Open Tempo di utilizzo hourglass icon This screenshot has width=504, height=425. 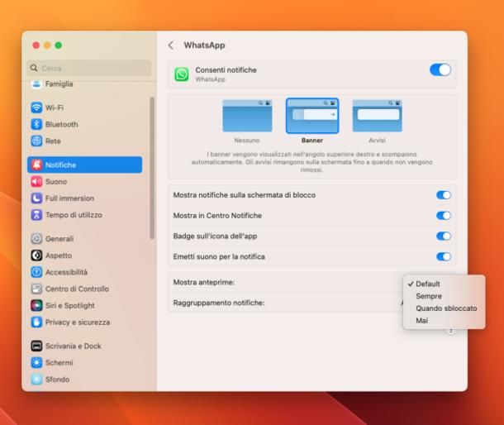point(36,215)
